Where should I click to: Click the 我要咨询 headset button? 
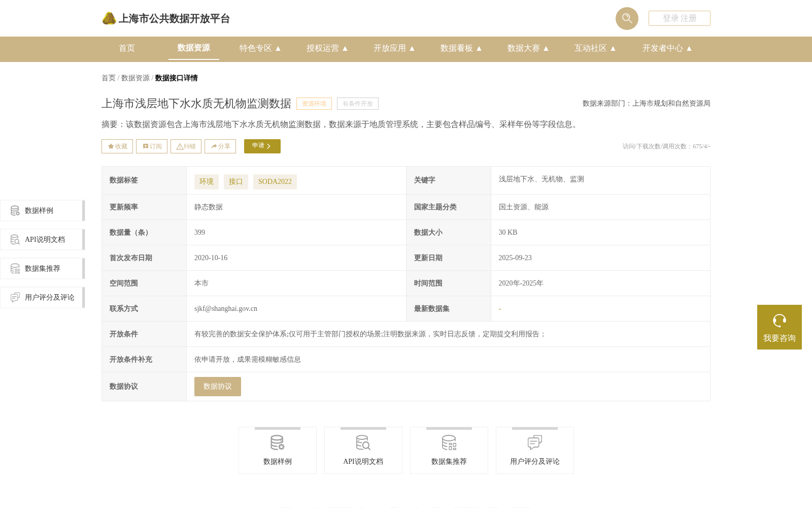click(x=780, y=327)
